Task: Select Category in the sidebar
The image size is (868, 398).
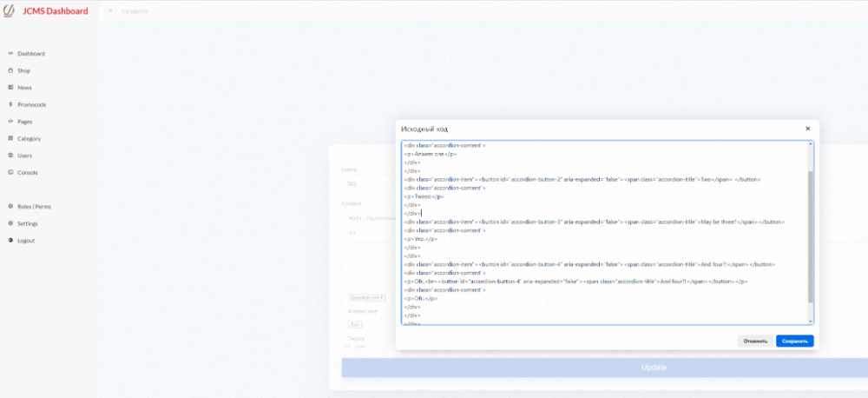Action: (29, 138)
